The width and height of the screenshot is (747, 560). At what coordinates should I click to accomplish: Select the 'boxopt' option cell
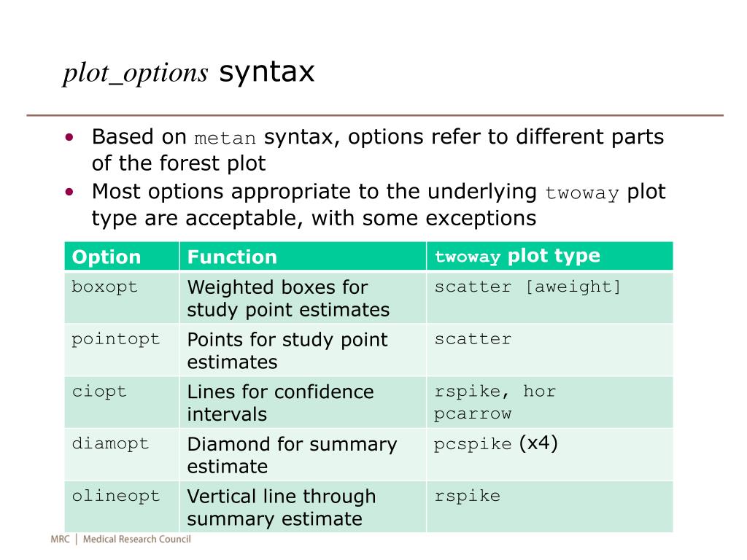[x=122, y=297]
